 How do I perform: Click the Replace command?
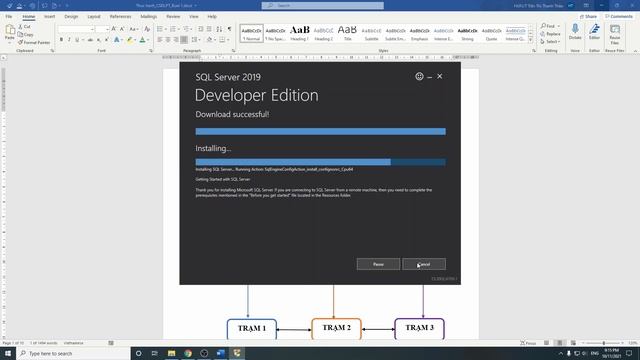tap(550, 34)
